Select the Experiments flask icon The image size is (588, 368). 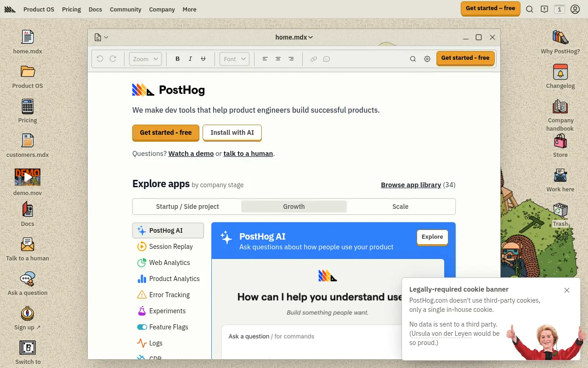point(142,311)
